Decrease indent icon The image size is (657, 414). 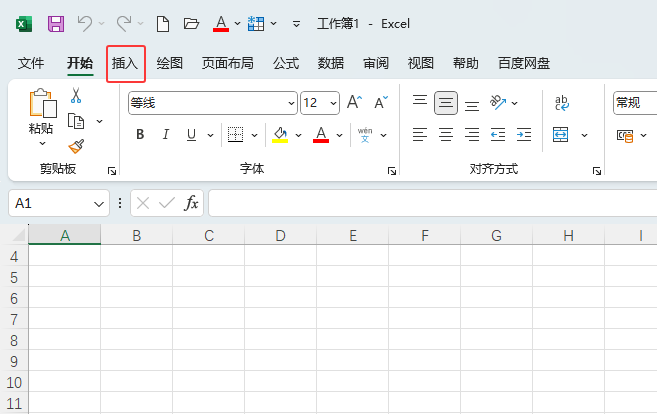point(498,135)
